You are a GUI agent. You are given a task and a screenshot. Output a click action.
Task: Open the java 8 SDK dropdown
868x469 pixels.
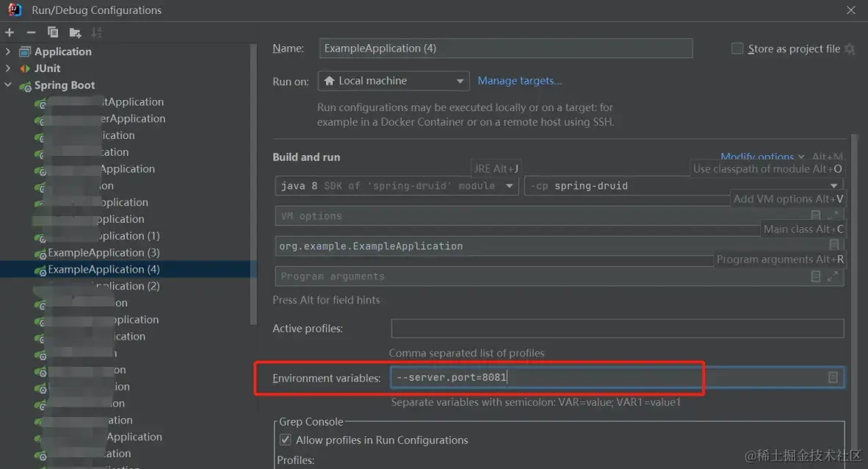click(x=397, y=186)
